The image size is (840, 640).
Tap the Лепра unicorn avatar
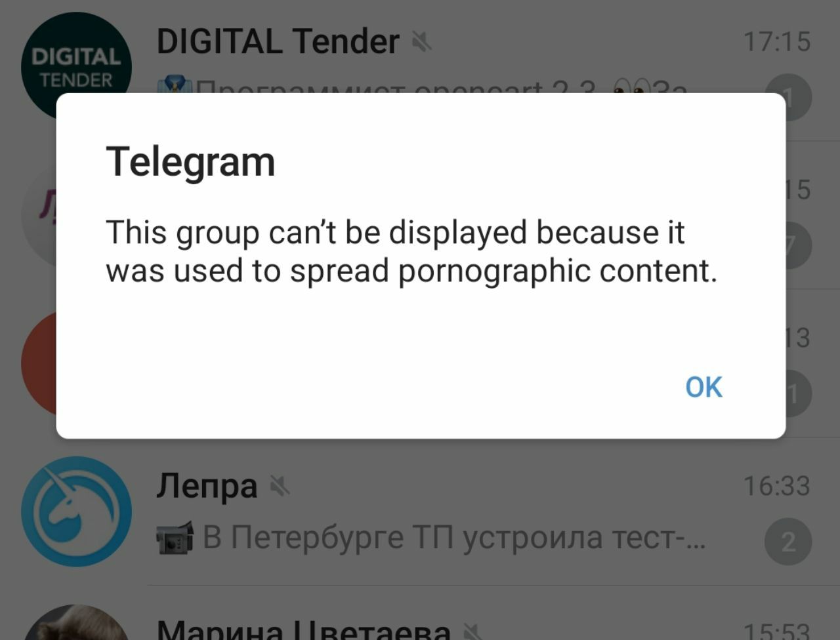click(x=76, y=511)
